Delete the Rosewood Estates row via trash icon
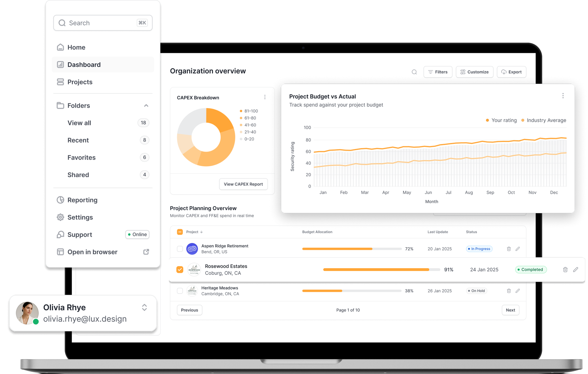 click(565, 270)
